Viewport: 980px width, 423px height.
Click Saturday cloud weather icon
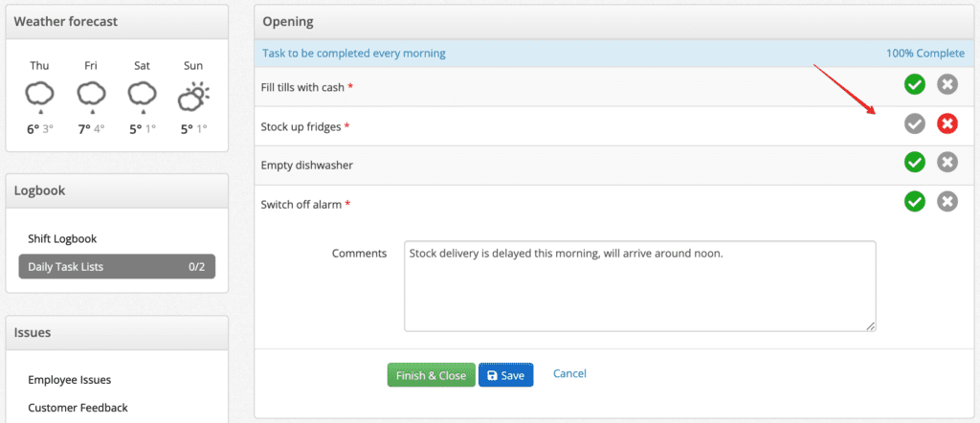coord(142,98)
